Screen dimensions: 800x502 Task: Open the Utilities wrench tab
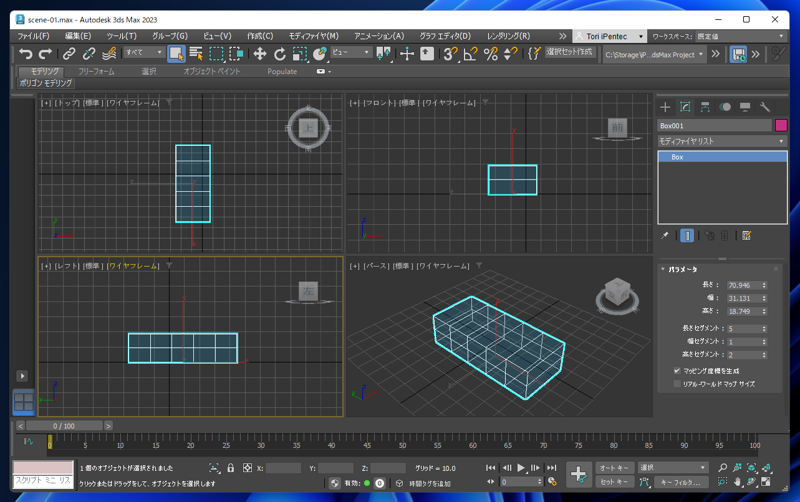click(765, 107)
